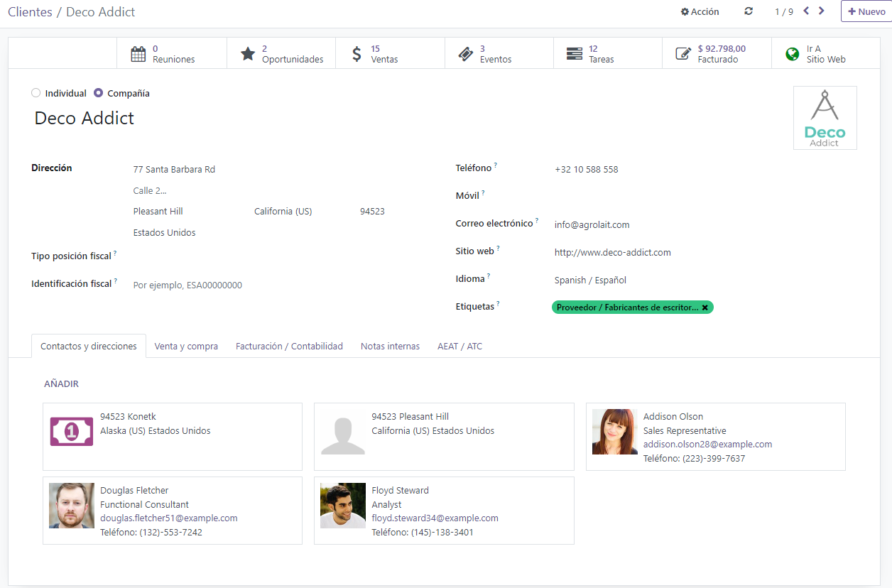Viewport: 892px width, 588px height.
Task: Click the refresh icon in the top bar
Action: coord(748,11)
